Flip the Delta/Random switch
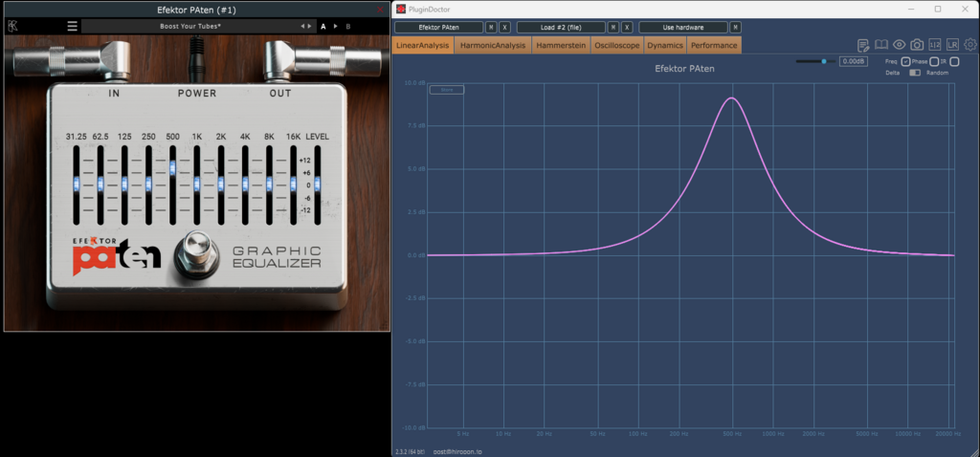980x457 pixels. [915, 73]
